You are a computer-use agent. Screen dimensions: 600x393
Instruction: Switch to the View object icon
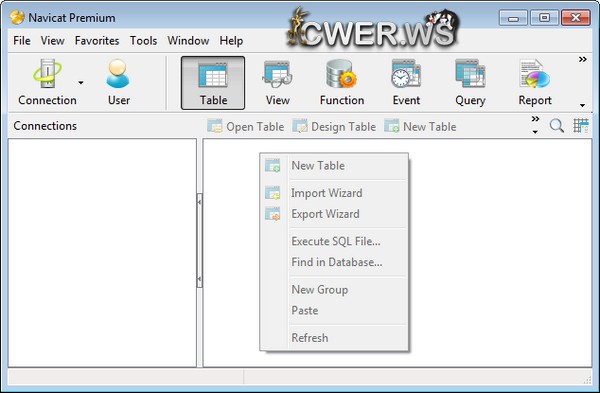pos(277,83)
